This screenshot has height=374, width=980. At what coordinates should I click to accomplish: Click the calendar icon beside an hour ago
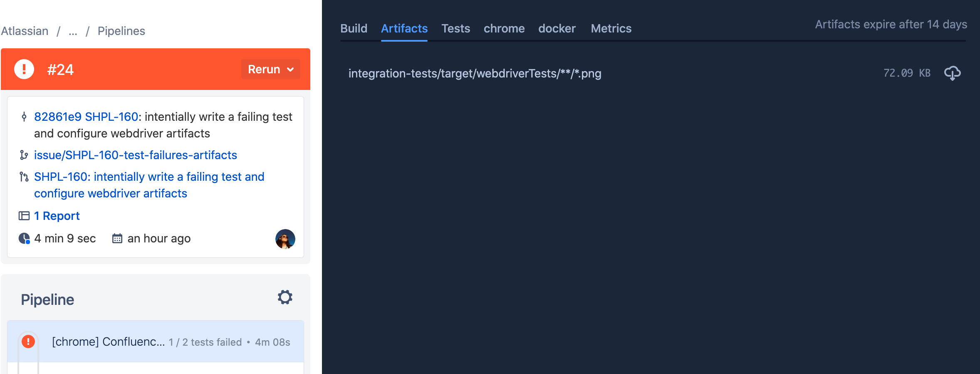click(117, 238)
